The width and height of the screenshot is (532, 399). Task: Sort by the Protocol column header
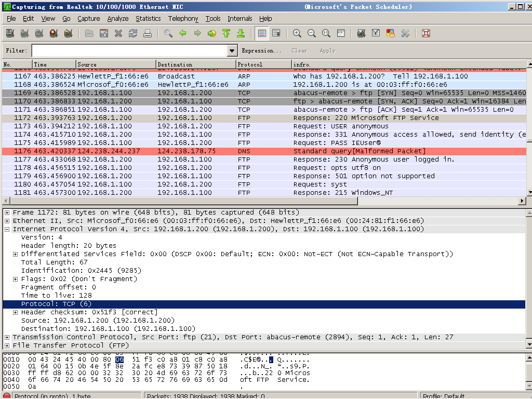tap(263, 64)
